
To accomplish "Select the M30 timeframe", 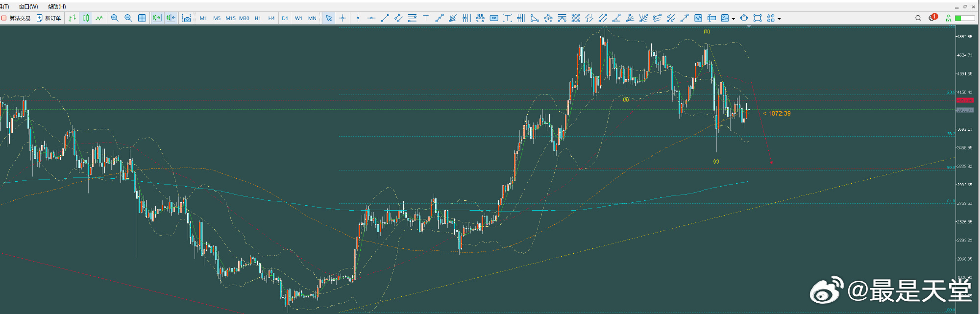I will (x=244, y=18).
